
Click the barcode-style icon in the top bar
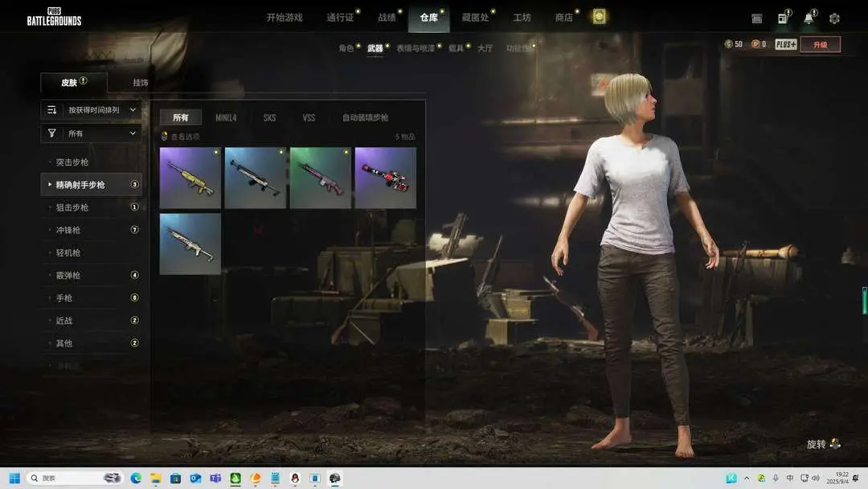(x=757, y=18)
